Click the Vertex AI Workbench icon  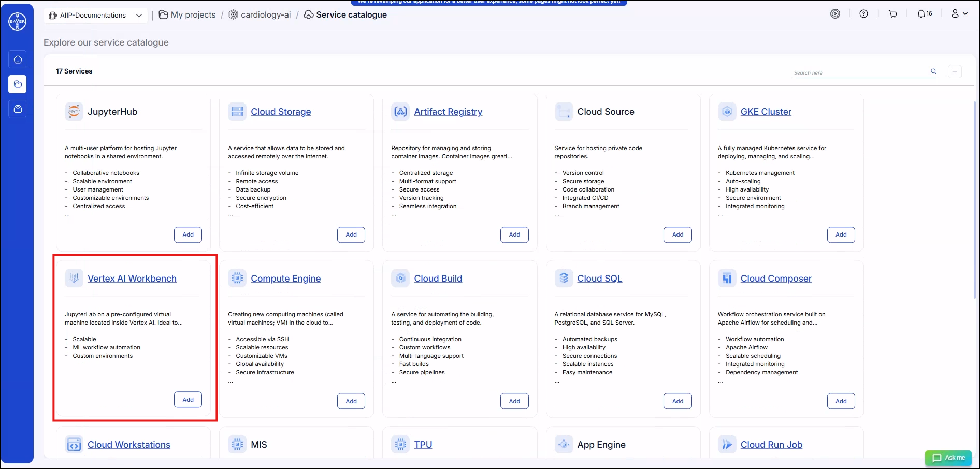tap(74, 278)
